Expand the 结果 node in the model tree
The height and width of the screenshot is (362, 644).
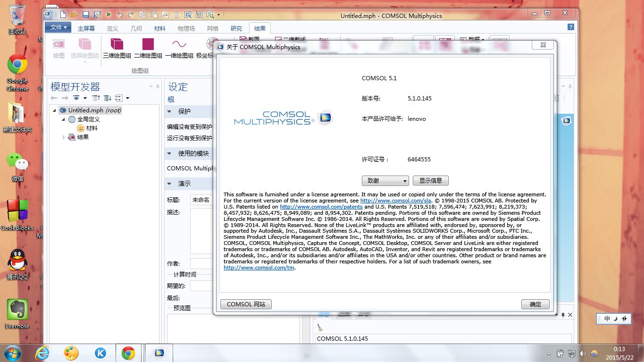tap(65, 137)
